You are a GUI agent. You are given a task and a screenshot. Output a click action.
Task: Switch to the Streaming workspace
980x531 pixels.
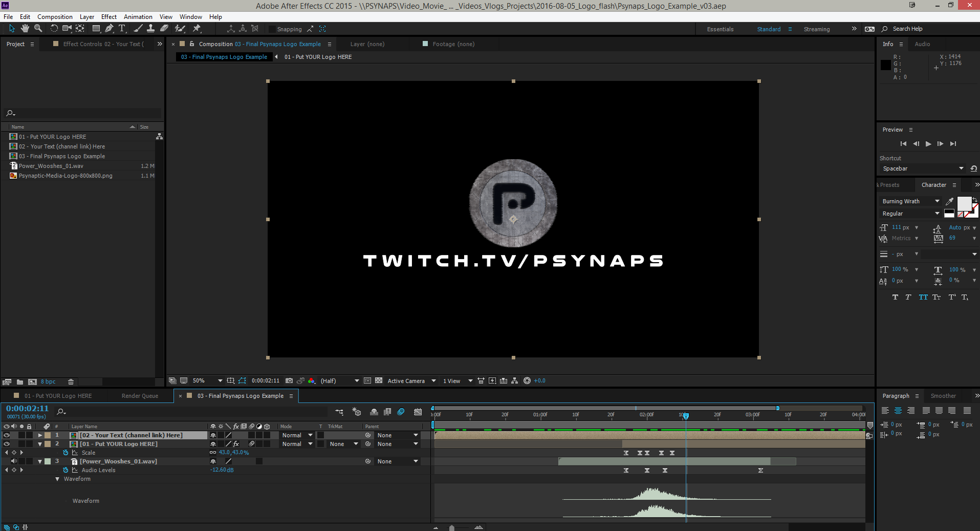click(x=817, y=29)
